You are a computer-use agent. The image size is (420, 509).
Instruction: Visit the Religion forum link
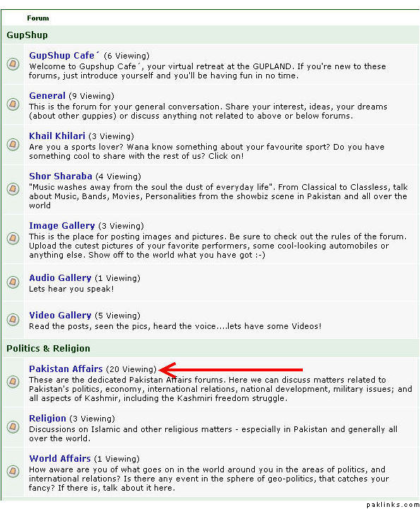[x=48, y=419]
